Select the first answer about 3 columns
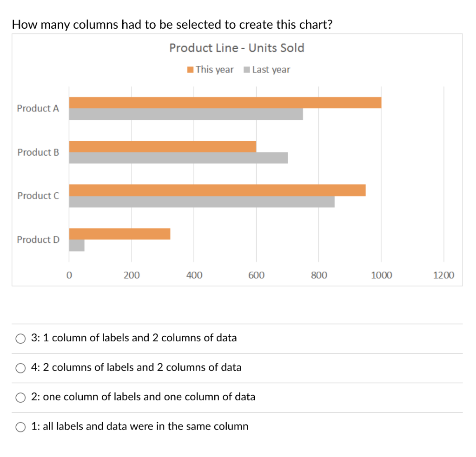Screen dimensions: 476x457 click(x=20, y=338)
